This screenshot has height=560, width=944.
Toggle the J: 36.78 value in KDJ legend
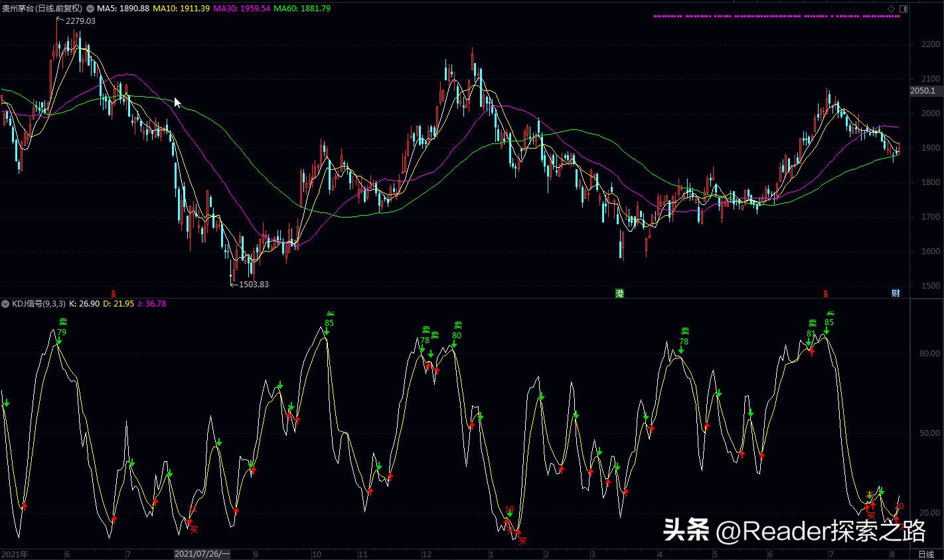click(151, 303)
